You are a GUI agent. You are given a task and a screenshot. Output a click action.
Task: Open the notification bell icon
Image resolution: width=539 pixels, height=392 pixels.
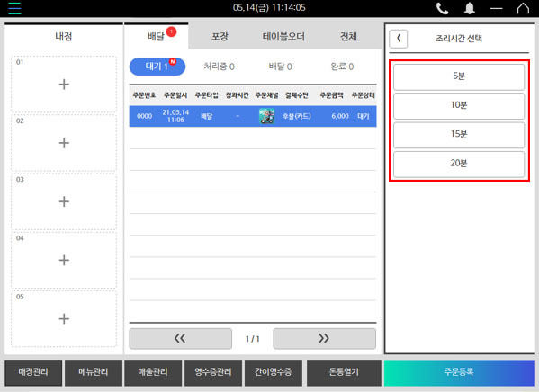click(469, 8)
